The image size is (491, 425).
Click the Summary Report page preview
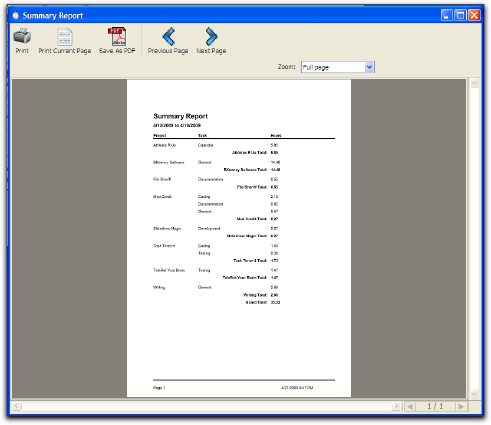[239, 238]
